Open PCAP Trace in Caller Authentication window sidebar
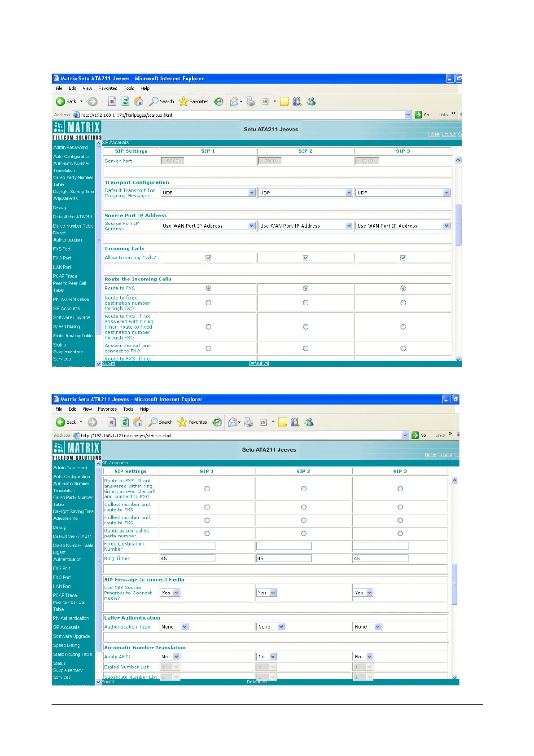Image resolution: width=534 pixels, height=756 pixels. click(65, 595)
